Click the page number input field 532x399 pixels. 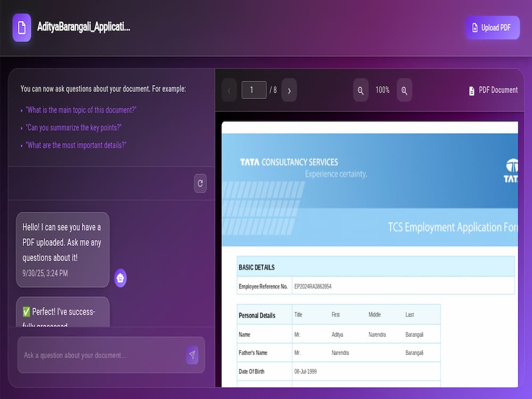254,90
